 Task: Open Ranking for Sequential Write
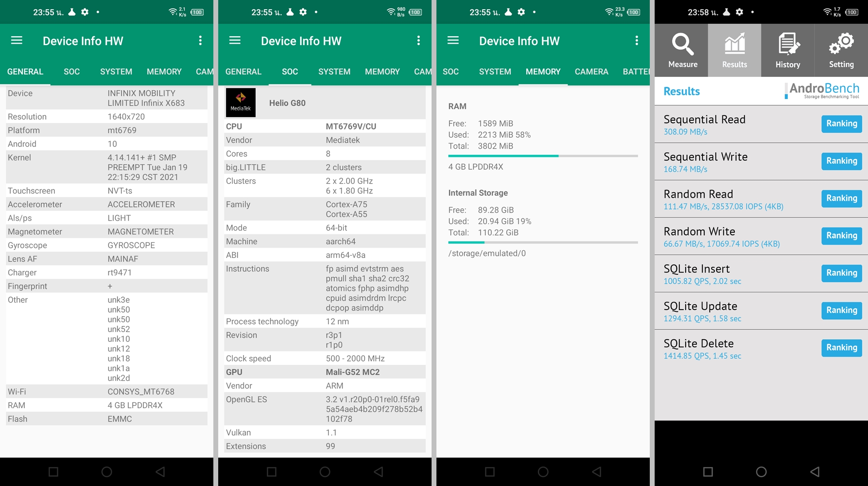coord(841,161)
